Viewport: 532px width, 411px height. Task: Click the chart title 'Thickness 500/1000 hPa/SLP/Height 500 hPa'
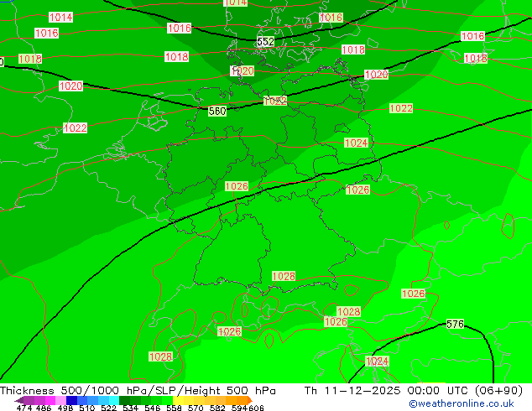tap(138, 391)
